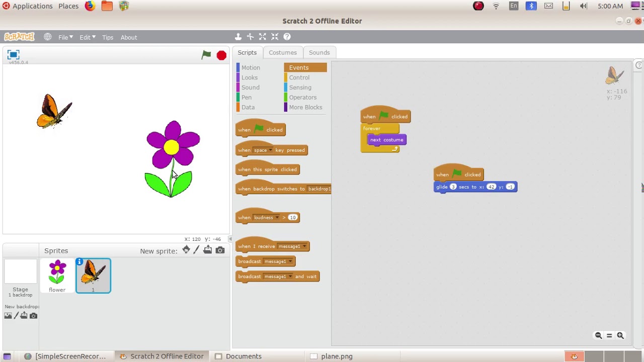Image resolution: width=644 pixels, height=362 pixels.
Task: Open the File menu
Action: tap(65, 37)
